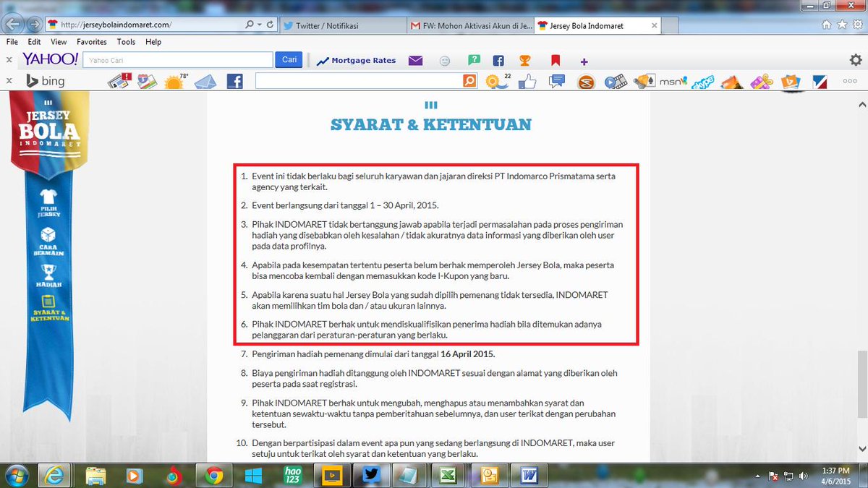Go back with the browser Back arrow

(x=13, y=25)
